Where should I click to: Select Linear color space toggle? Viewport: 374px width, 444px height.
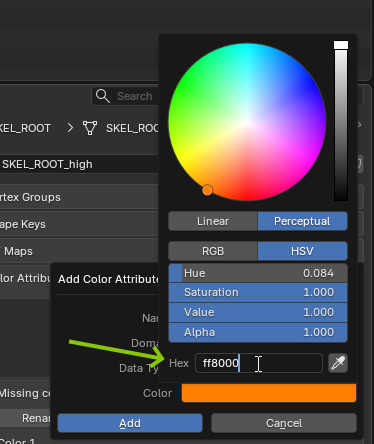pos(213,221)
